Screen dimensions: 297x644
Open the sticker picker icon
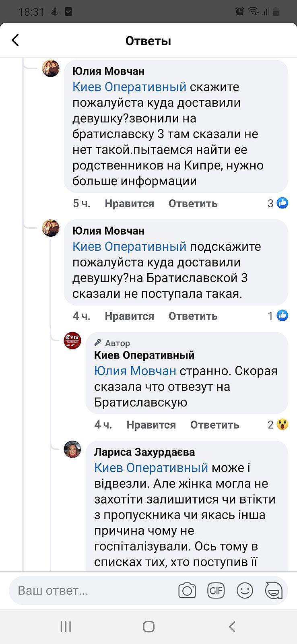274,590
